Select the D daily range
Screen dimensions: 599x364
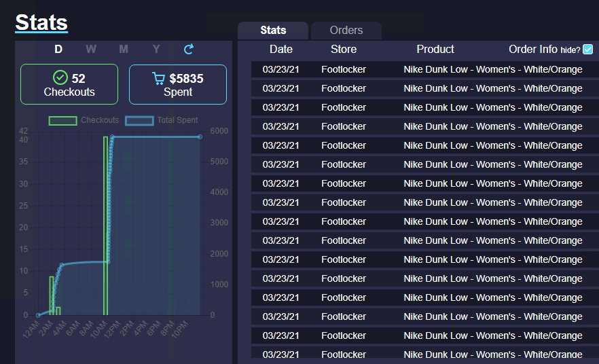[x=58, y=50]
